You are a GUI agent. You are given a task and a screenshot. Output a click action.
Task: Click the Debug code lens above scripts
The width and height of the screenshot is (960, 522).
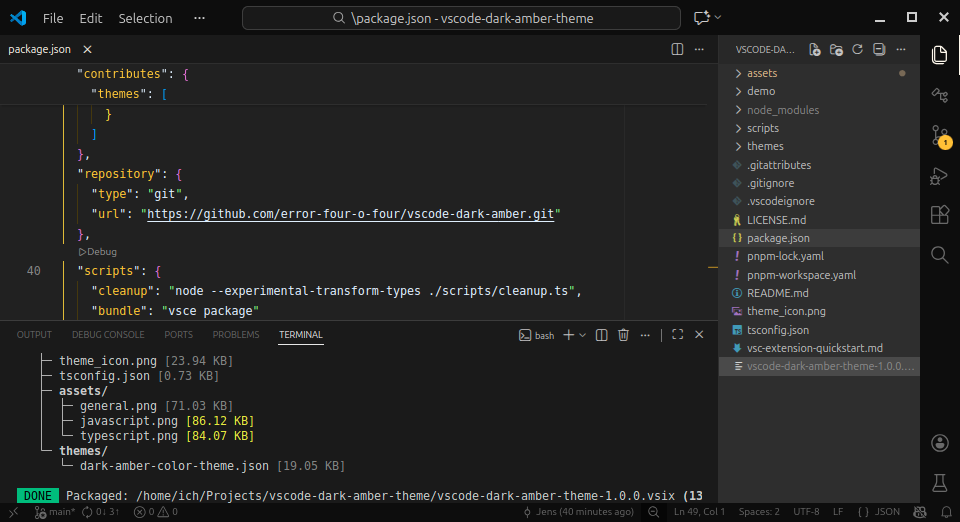tap(97, 252)
